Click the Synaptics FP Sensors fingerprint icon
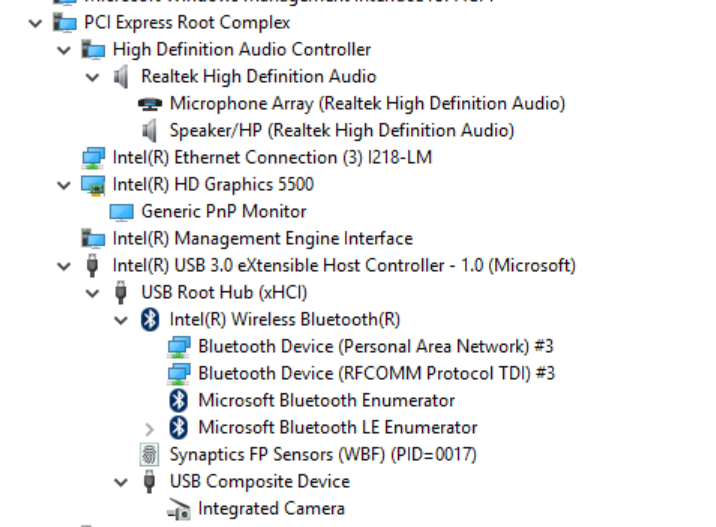 pyautogui.click(x=150, y=454)
